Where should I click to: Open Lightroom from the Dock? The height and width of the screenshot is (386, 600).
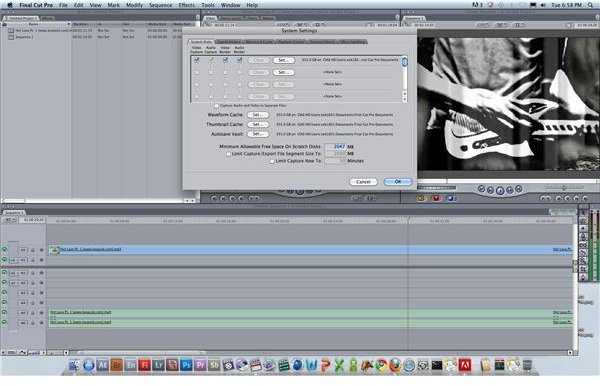coord(158,365)
